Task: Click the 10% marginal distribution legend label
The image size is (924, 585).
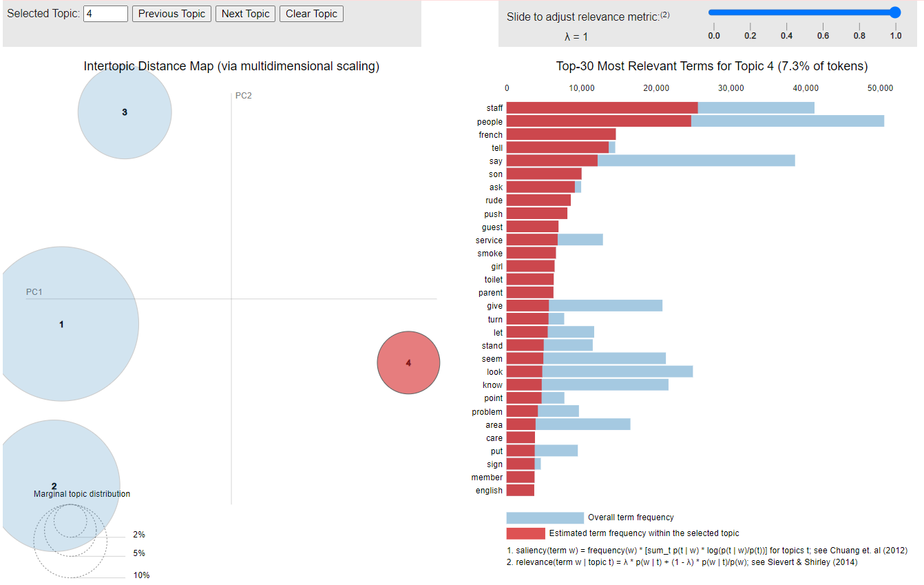Action: click(142, 575)
